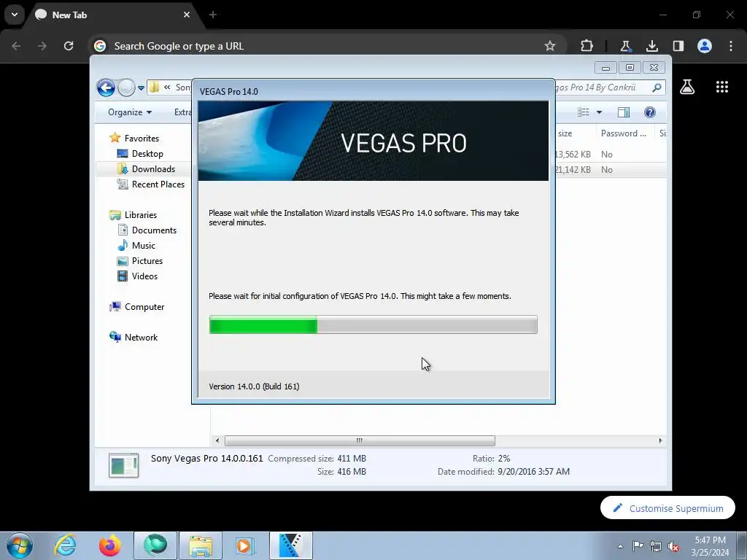Click the change view icon in Explorer
This screenshot has width=747, height=560.
tap(584, 112)
